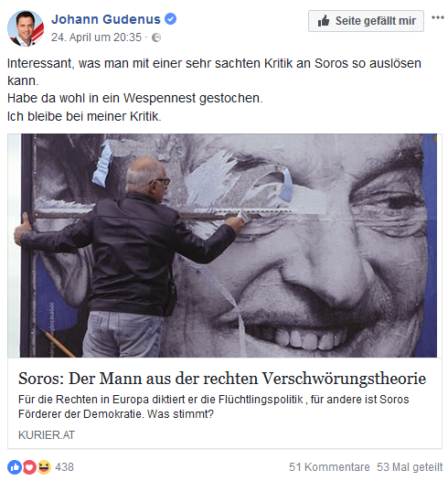Click the article description text beginning Für die Rechten

[x=213, y=407]
